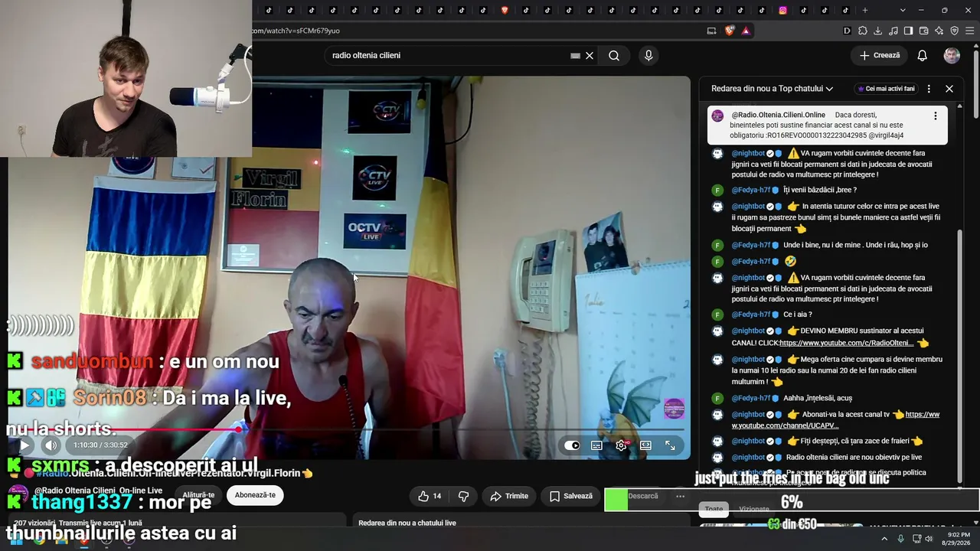Screen dimensions: 980x551
Task: Click Salvează to save the video
Action: [571, 496]
